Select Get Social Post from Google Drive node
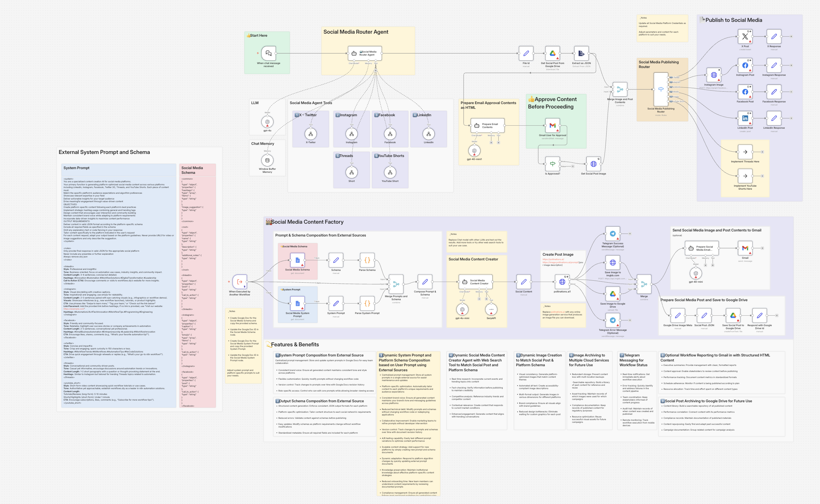820x504 pixels. (552, 53)
